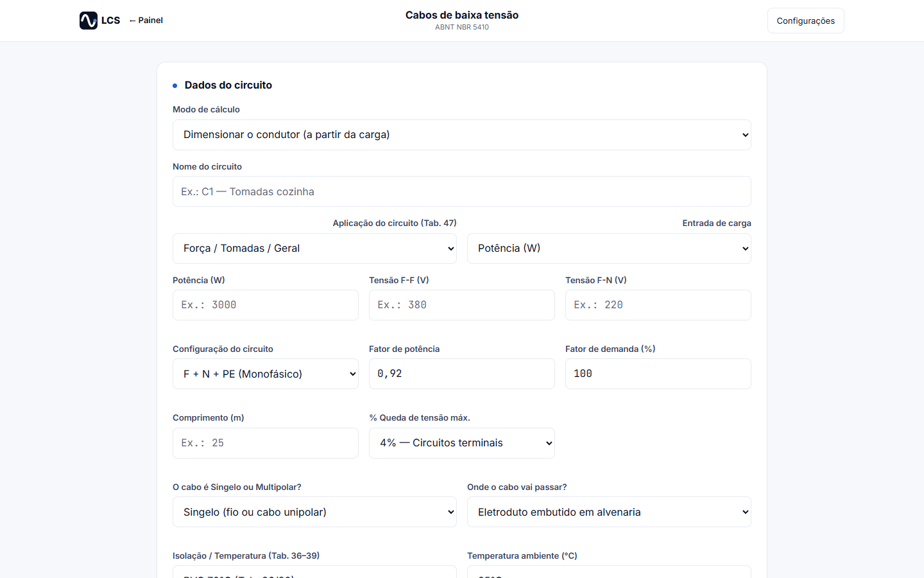Open the Configuração do circuito dropdown

pyautogui.click(x=266, y=374)
